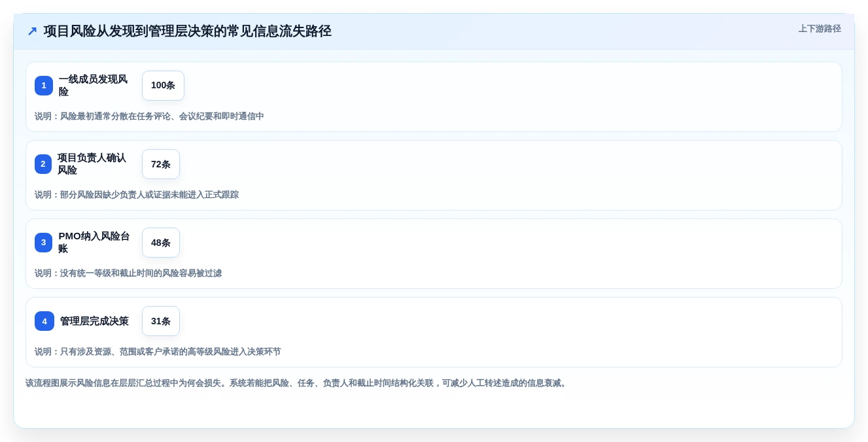The width and height of the screenshot is (868, 442).
Task: Click the 一线成员发现风险 step label
Action: pyautogui.click(x=94, y=86)
